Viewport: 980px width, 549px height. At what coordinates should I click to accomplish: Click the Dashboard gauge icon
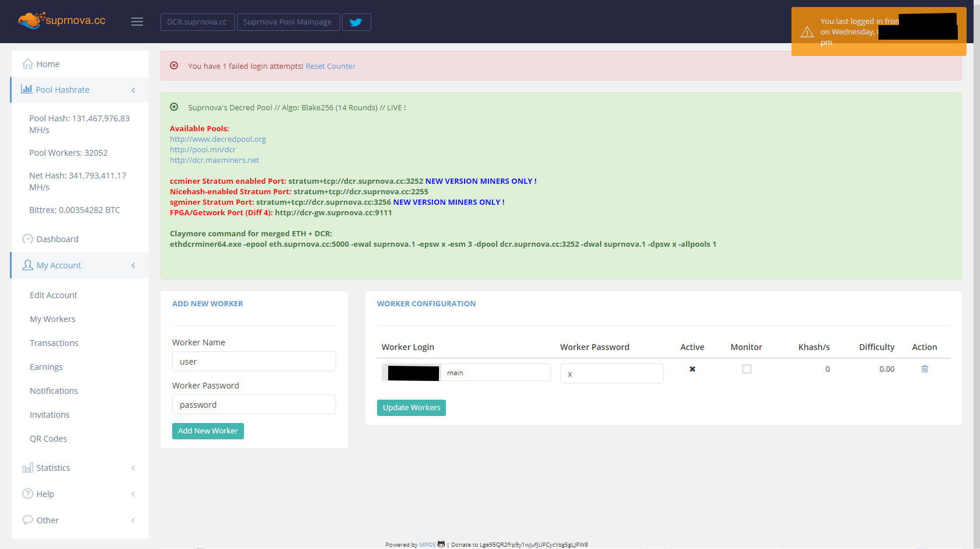click(27, 239)
